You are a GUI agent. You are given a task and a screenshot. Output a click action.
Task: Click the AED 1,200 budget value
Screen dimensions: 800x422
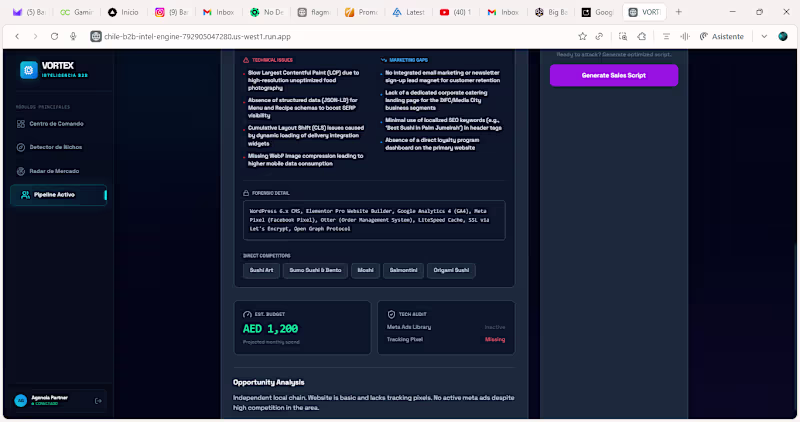pyautogui.click(x=270, y=329)
